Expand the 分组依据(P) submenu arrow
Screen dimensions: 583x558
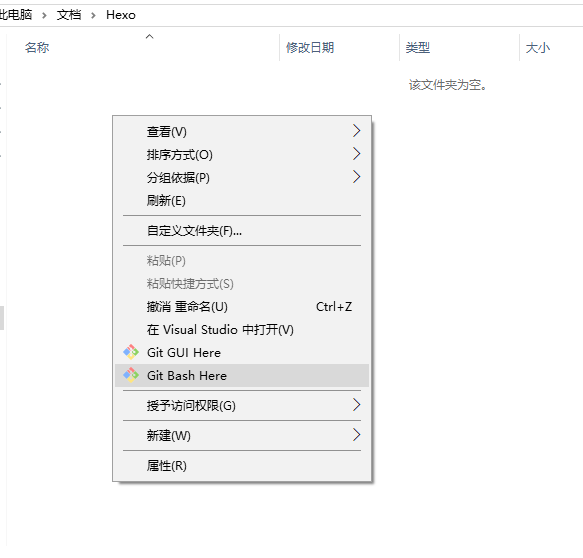point(356,177)
